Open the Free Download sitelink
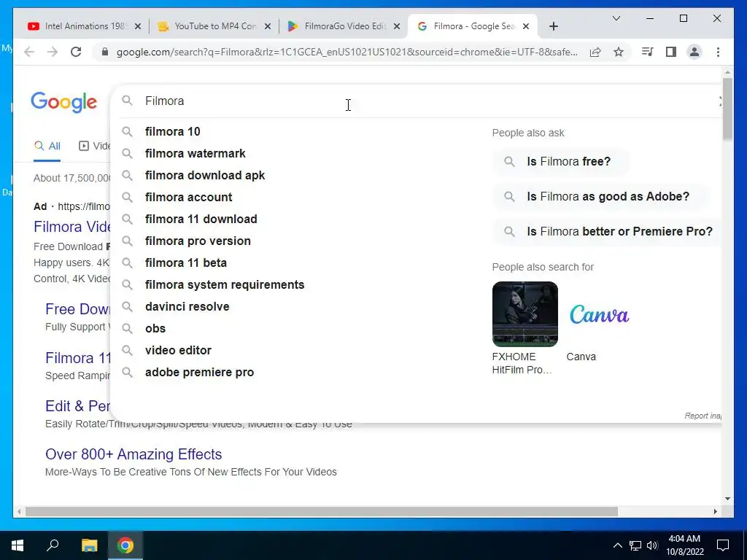 [77, 309]
